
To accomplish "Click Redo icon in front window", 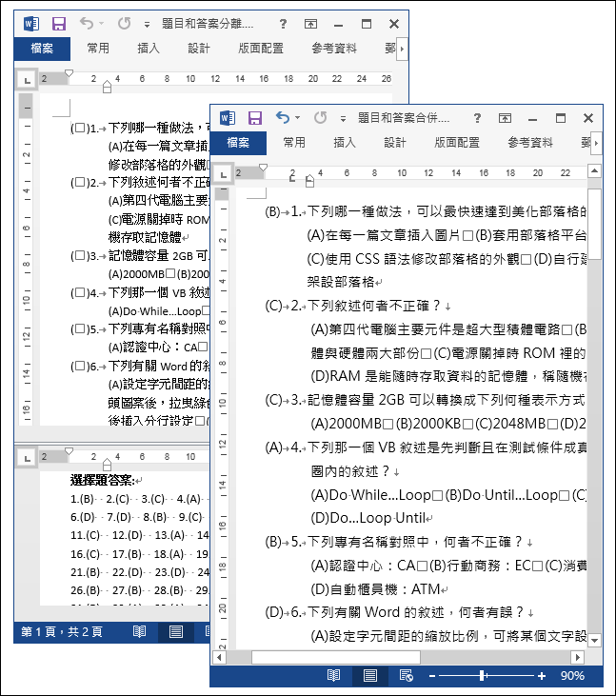I will [320, 117].
